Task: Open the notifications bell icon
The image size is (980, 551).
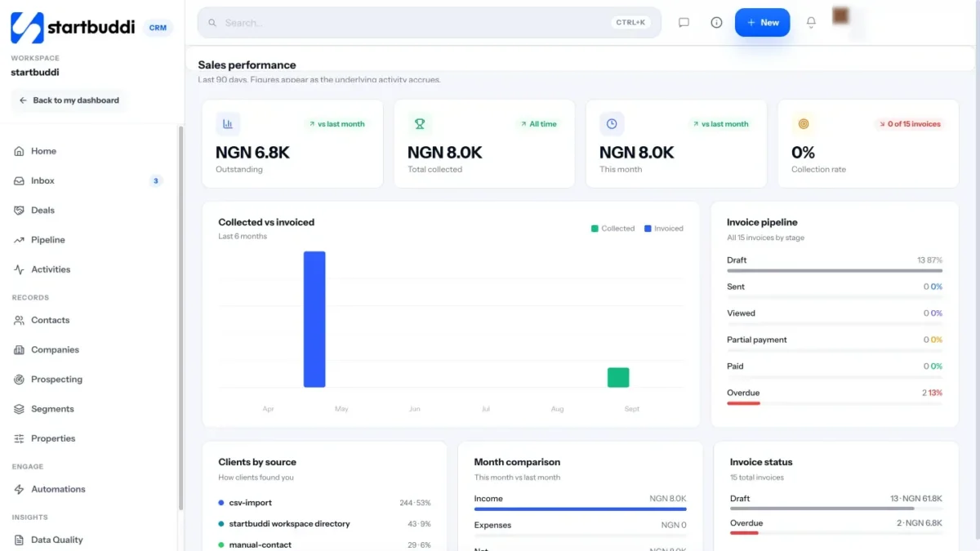Action: point(811,23)
